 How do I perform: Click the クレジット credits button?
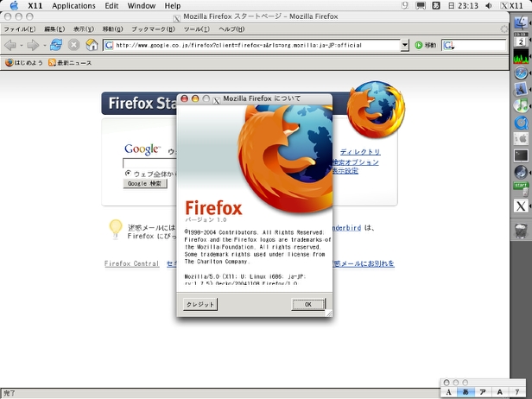pyautogui.click(x=200, y=304)
